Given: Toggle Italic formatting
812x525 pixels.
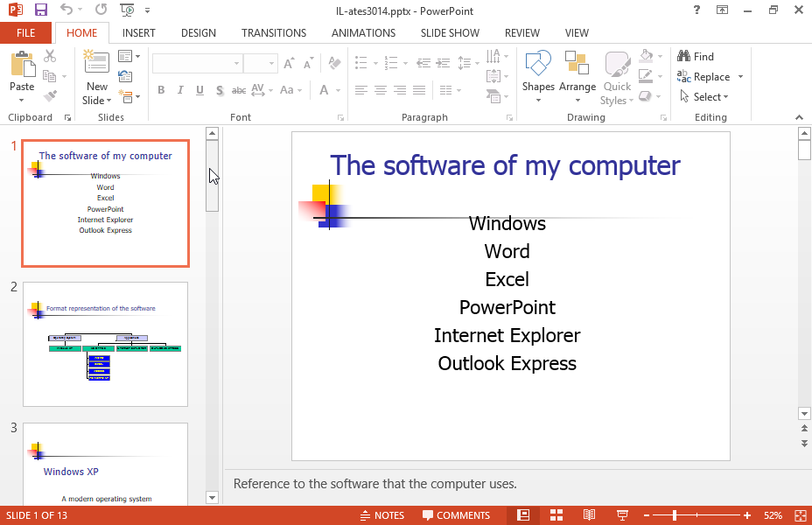Looking at the screenshot, I should (x=180, y=90).
